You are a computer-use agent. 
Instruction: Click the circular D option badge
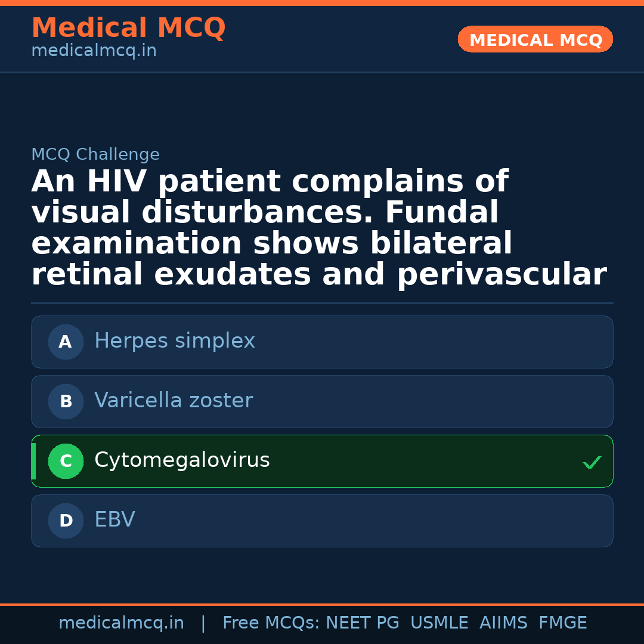point(66,521)
